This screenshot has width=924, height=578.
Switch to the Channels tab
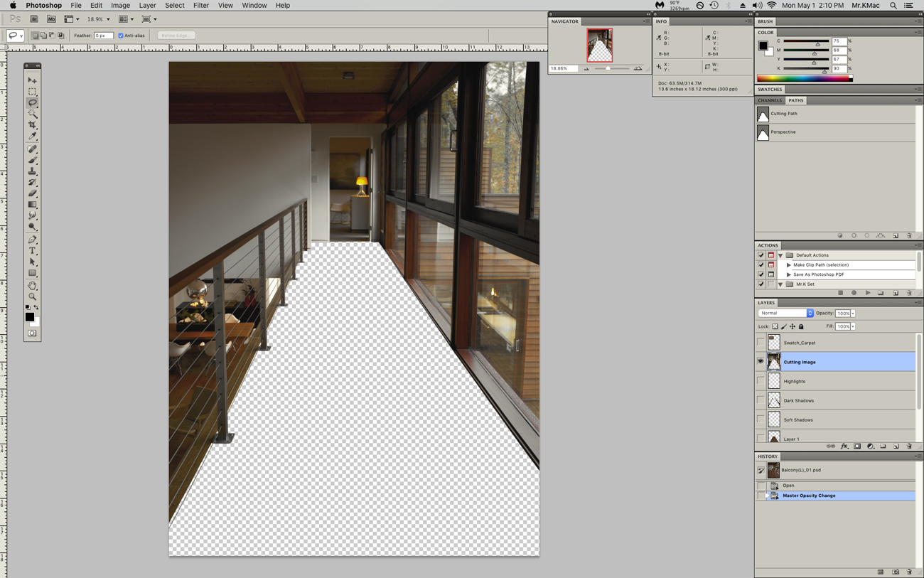click(769, 100)
